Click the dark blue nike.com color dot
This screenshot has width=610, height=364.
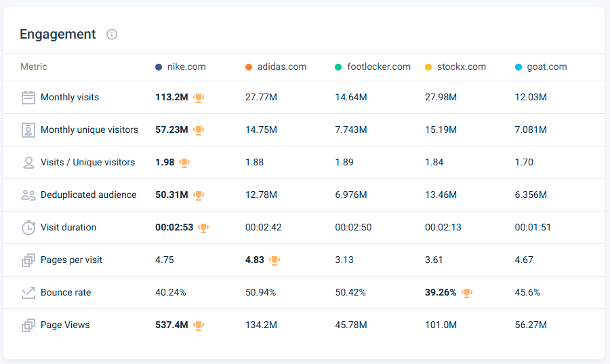(159, 67)
